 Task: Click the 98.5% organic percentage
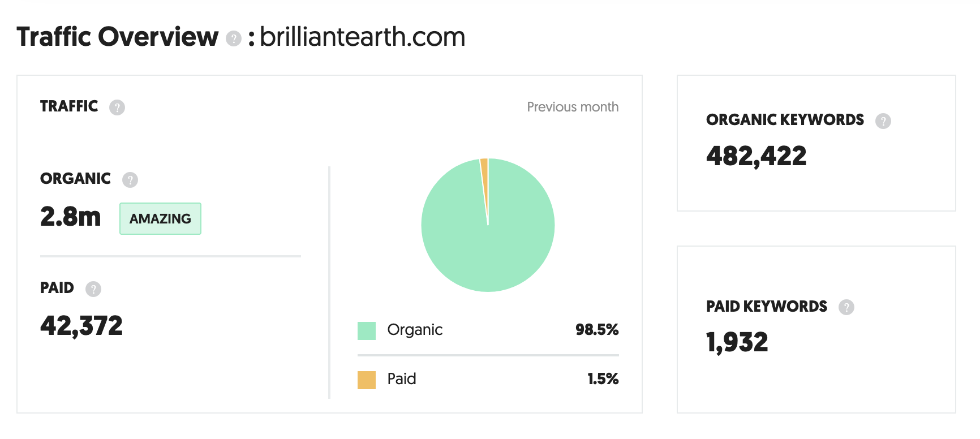pos(597,330)
